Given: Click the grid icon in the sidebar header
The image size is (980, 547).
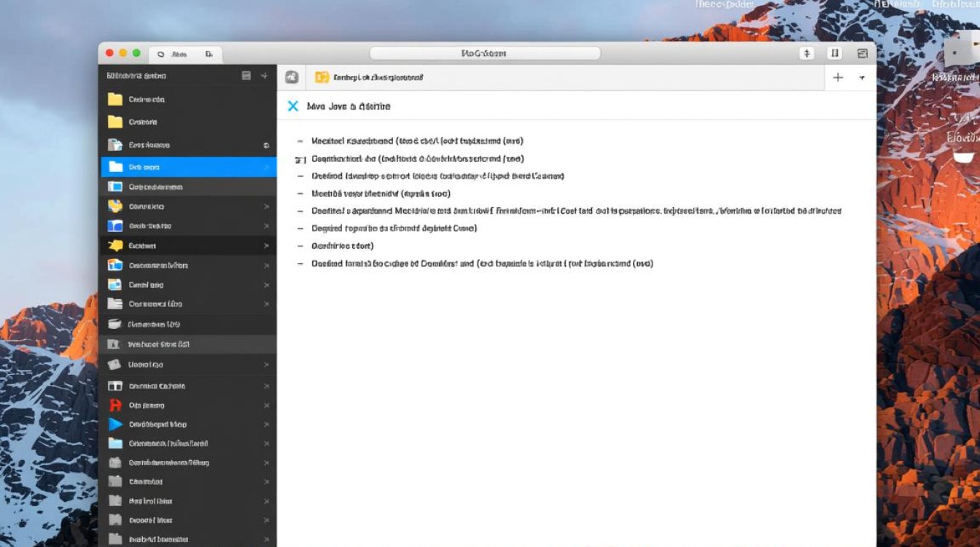Looking at the screenshot, I should [246, 76].
